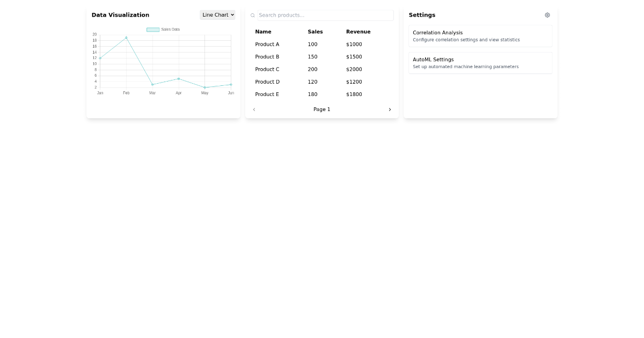Click the data point above May
Viewport: 644px width, 338px height.
coord(204,86)
